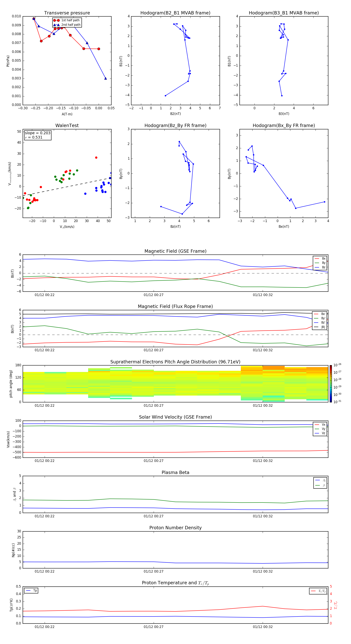Click the 'Magnetic Field (GSE Frame)' title
Image resolution: width=351 pixels, height=644 pixels.
175,251
